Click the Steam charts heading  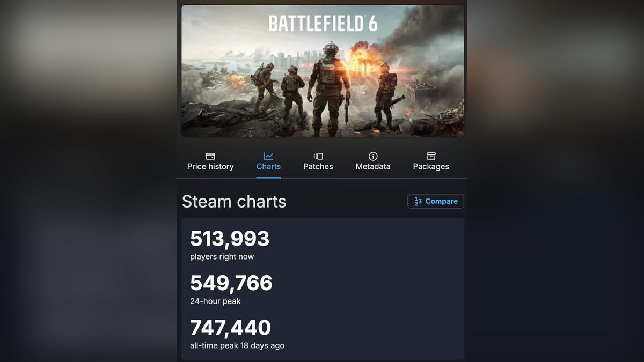(234, 201)
